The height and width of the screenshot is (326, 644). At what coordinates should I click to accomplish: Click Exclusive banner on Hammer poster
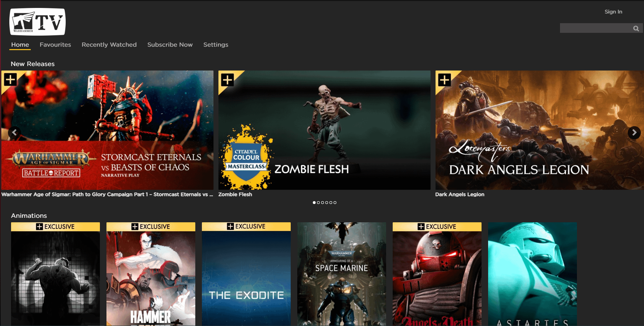pos(151,226)
